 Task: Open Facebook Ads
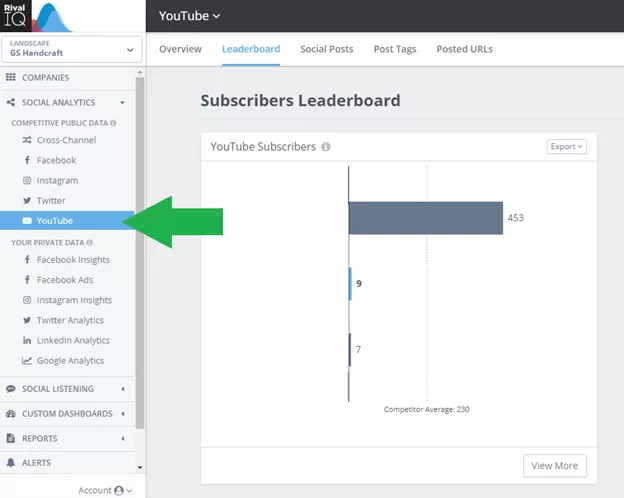pos(65,280)
